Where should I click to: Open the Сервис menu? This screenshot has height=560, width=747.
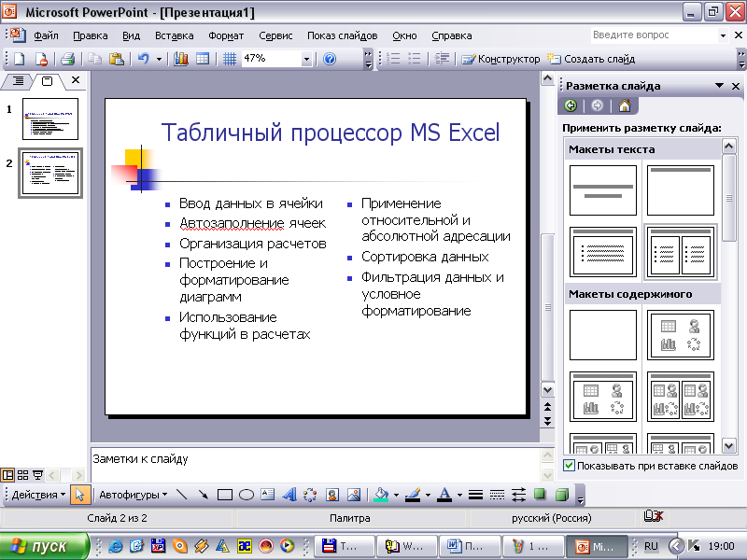[275, 35]
